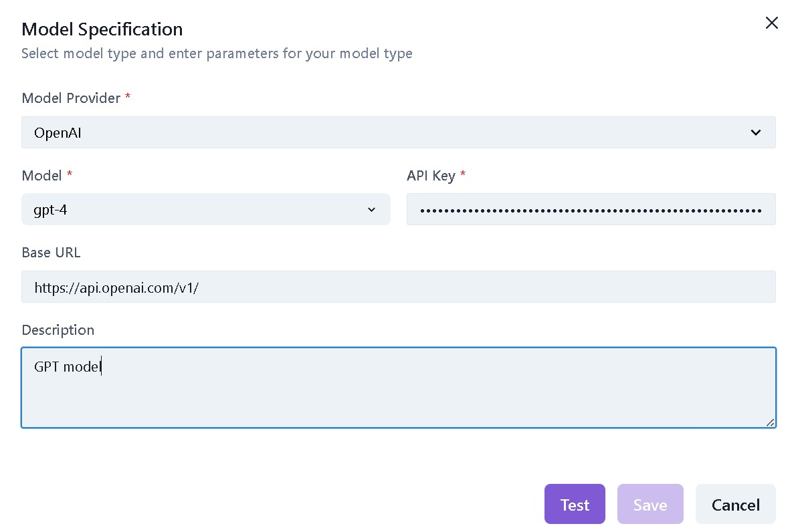
Task: Click the "API Key" label
Action: (431, 176)
